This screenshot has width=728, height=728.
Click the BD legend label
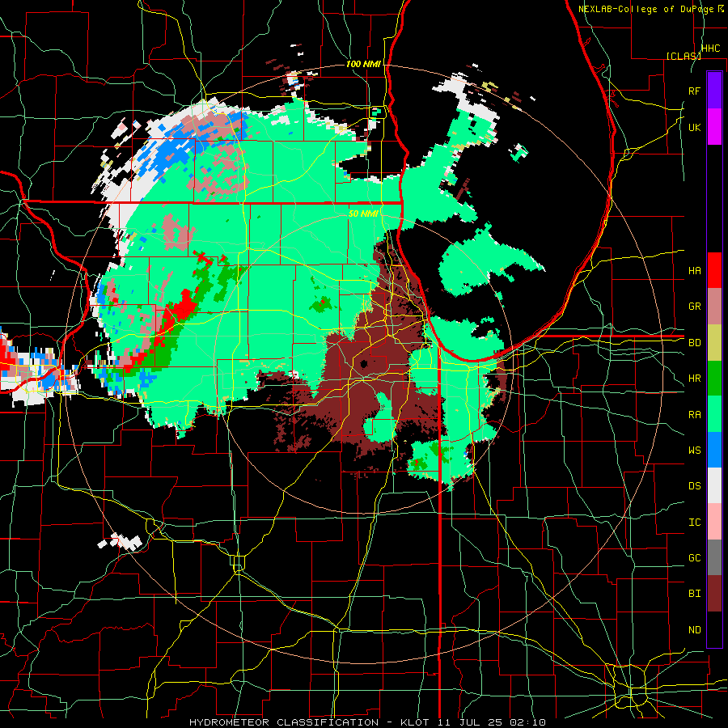(x=694, y=343)
